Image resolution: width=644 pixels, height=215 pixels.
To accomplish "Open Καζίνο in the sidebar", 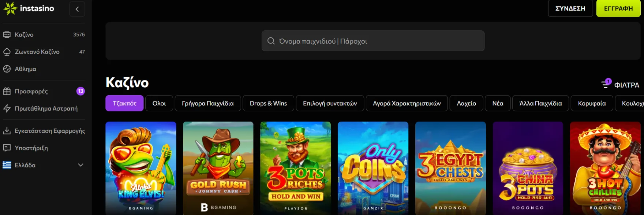I will pos(44,34).
